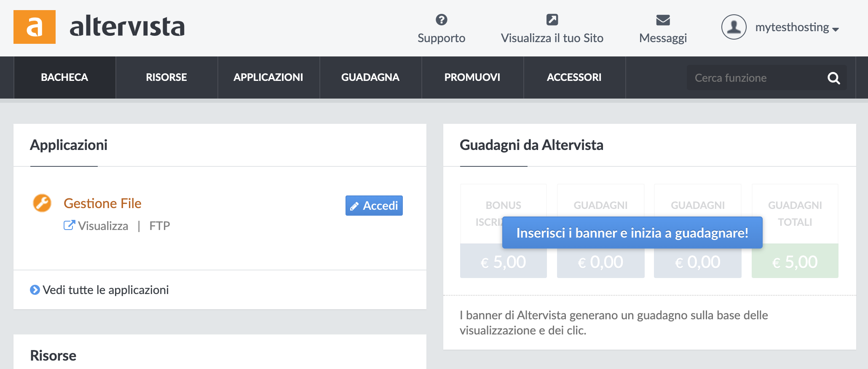Open the Vedi tutte le applicazioni link

click(x=105, y=290)
